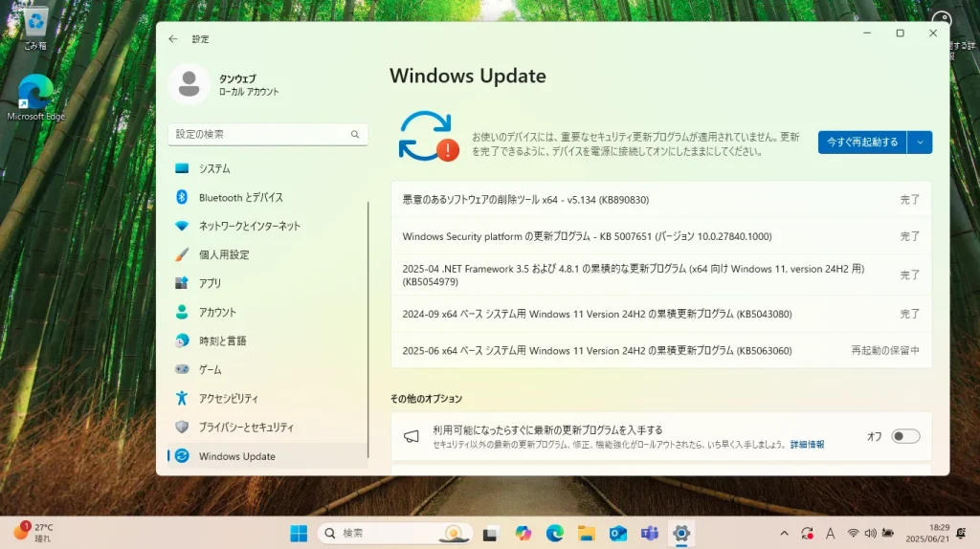Click the IME input mode A indicator
The width and height of the screenshot is (980, 549).
click(830, 534)
